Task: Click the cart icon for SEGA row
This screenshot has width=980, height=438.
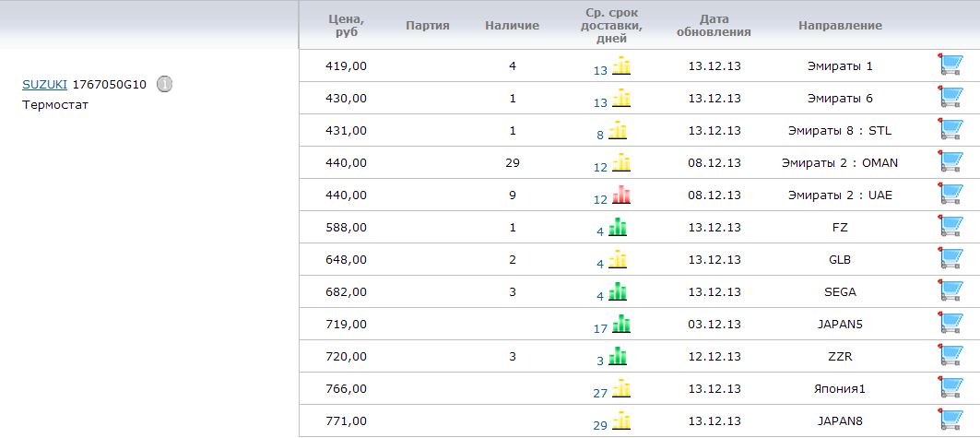Action: [x=950, y=291]
